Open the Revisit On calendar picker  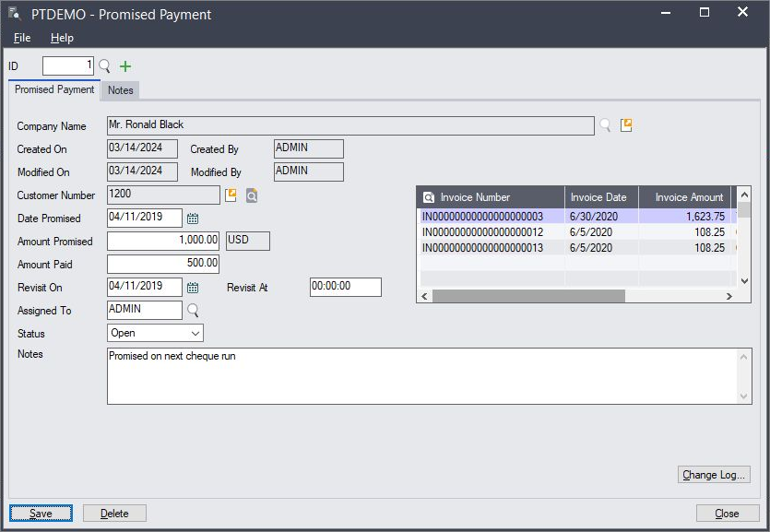click(x=193, y=288)
